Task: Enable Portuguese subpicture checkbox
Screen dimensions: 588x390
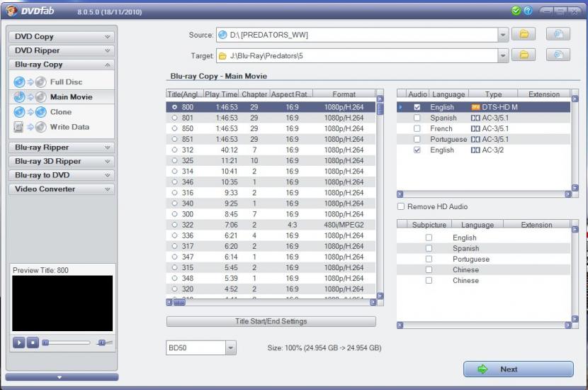Action: click(x=429, y=259)
